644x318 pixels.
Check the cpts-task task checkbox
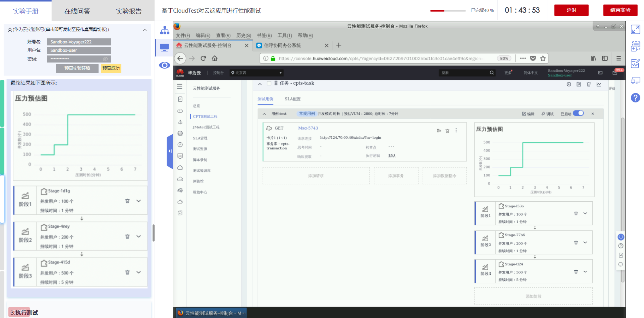pos(269,83)
